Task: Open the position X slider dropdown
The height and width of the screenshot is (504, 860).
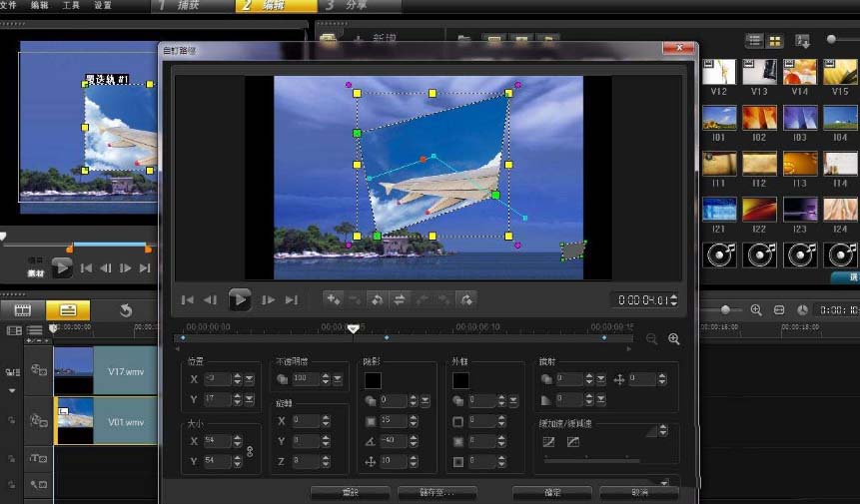Action: click(250, 379)
